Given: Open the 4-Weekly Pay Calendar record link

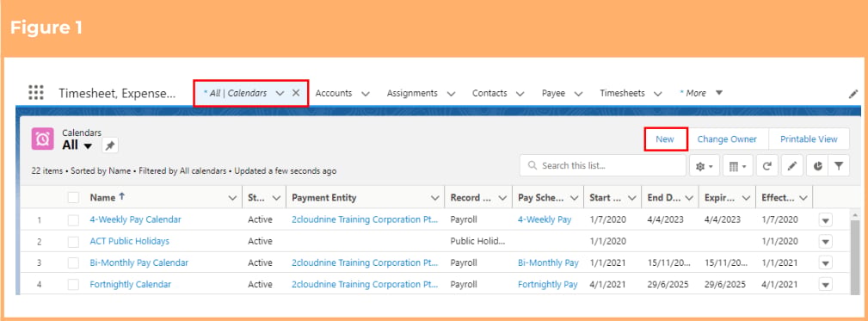Looking at the screenshot, I should click(x=135, y=219).
